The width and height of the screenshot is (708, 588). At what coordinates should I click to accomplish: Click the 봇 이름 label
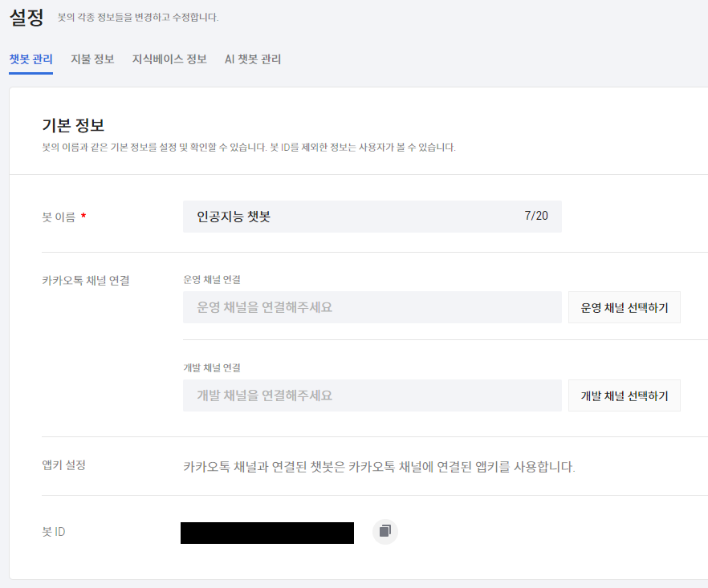[59, 217]
